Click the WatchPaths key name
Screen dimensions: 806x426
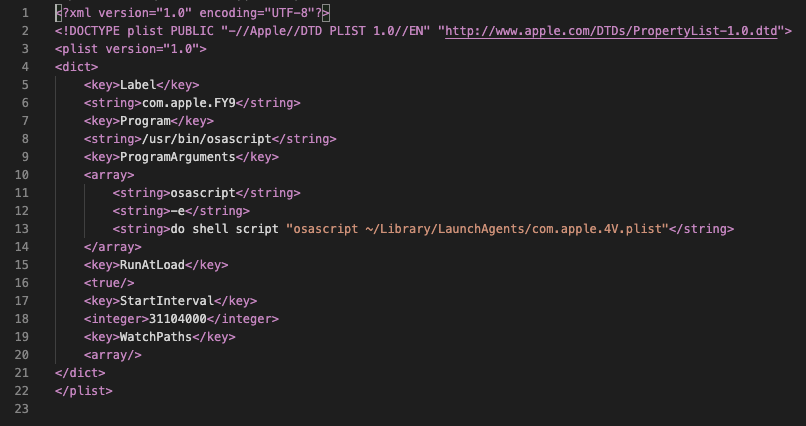[156, 337]
